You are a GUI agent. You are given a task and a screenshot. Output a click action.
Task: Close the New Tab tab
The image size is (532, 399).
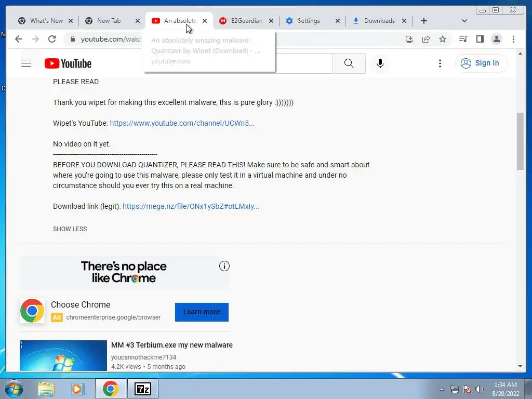click(137, 21)
